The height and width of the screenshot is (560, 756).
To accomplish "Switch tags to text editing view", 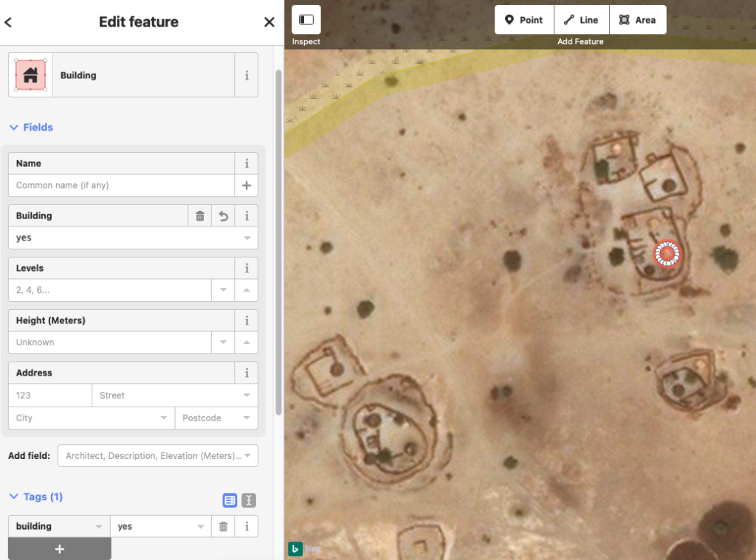I will pos(248,500).
